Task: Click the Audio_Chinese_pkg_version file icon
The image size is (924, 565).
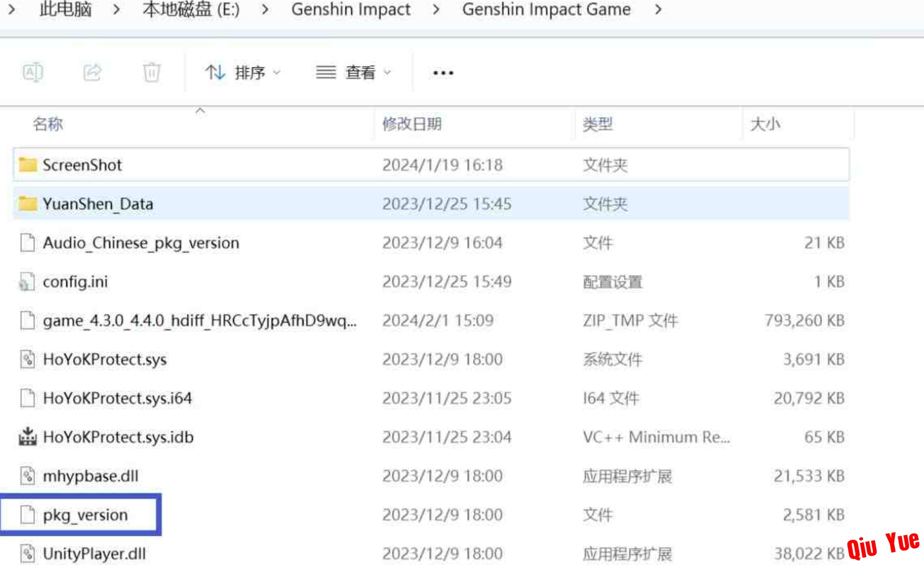Action: point(28,242)
